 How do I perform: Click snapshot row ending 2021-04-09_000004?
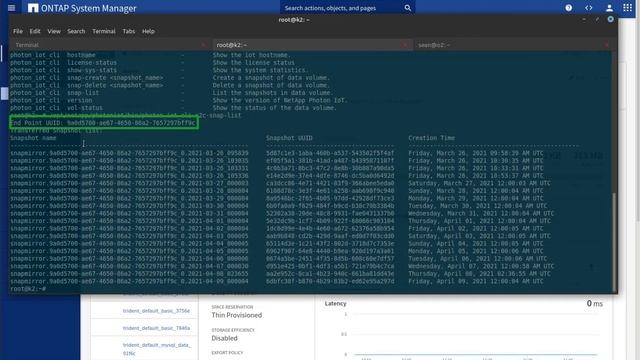point(129,281)
